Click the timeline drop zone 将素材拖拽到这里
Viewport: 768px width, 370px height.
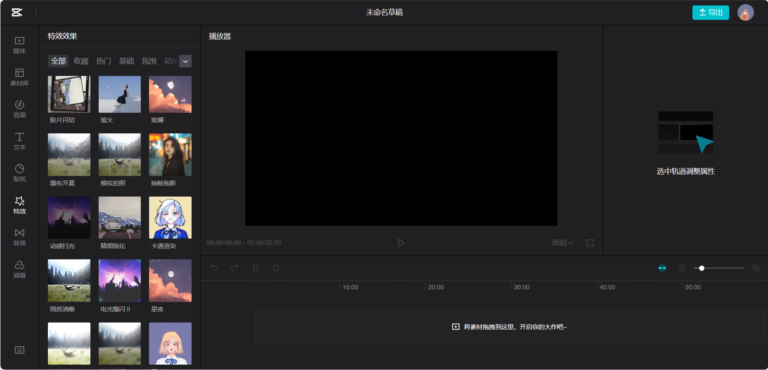coord(509,326)
